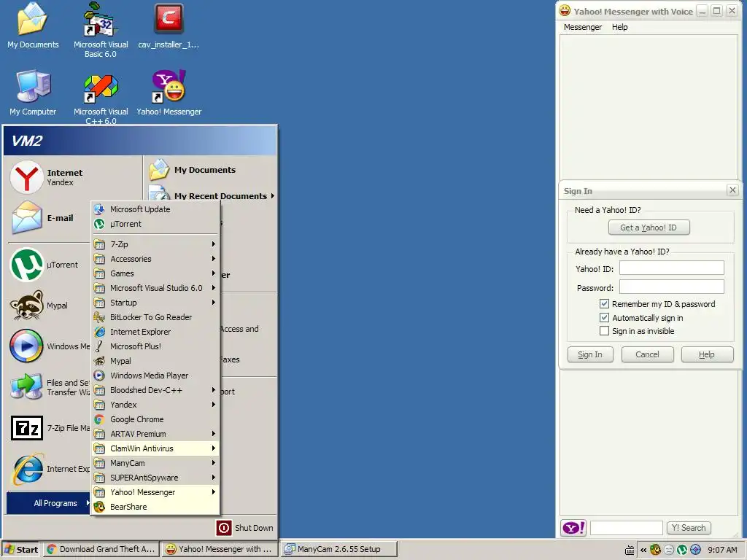Toggle Automatically sign in checkbox
Image resolution: width=747 pixels, height=560 pixels.
click(x=604, y=318)
